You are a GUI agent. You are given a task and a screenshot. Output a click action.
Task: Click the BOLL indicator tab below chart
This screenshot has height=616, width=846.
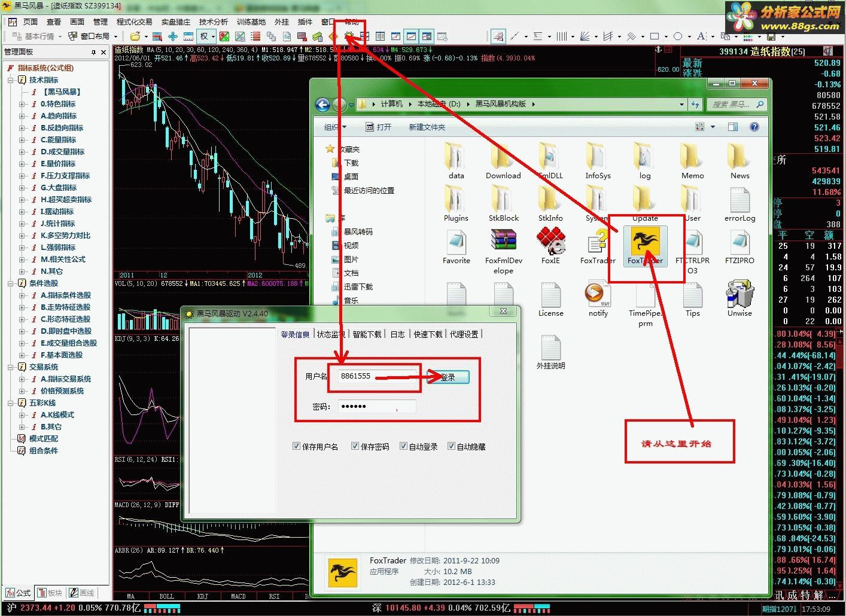coord(166,596)
